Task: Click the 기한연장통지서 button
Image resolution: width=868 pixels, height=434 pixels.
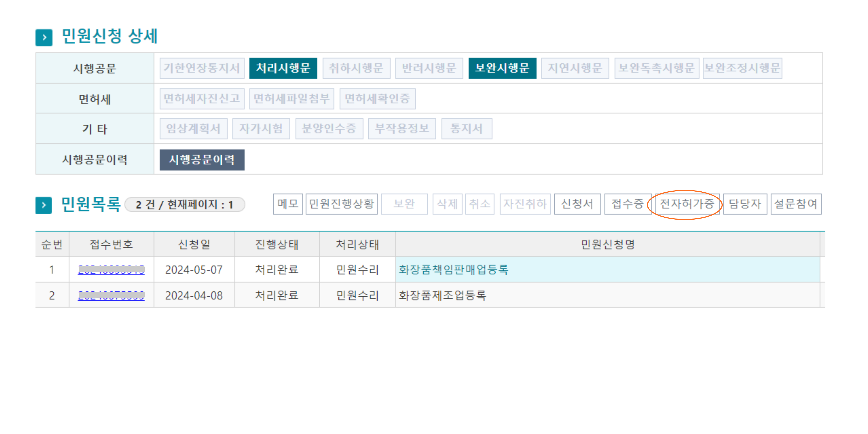Action: pos(202,68)
